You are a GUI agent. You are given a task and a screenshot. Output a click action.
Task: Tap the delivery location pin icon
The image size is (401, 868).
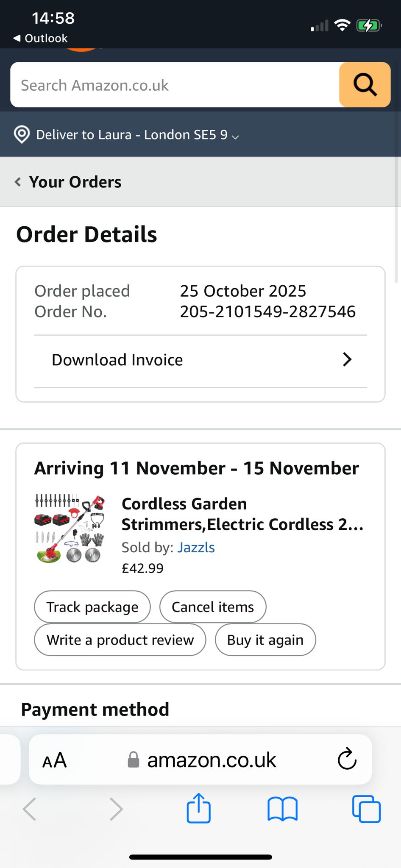coord(22,135)
